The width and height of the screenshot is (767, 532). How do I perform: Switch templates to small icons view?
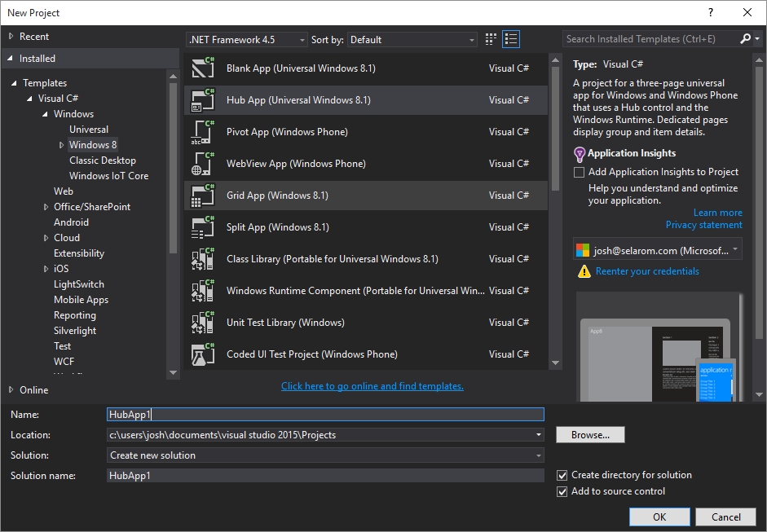tap(490, 39)
